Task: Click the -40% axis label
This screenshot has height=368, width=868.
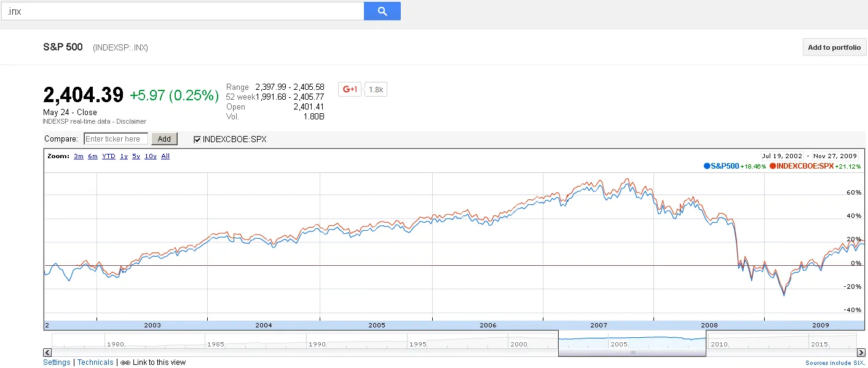Action: tap(853, 310)
